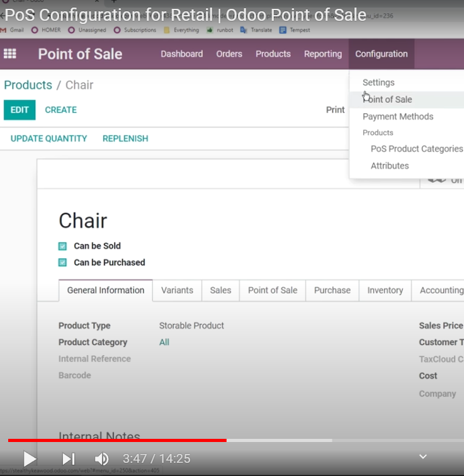Image resolution: width=464 pixels, height=476 pixels.
Task: Open PoS Product Categories
Action: [417, 149]
